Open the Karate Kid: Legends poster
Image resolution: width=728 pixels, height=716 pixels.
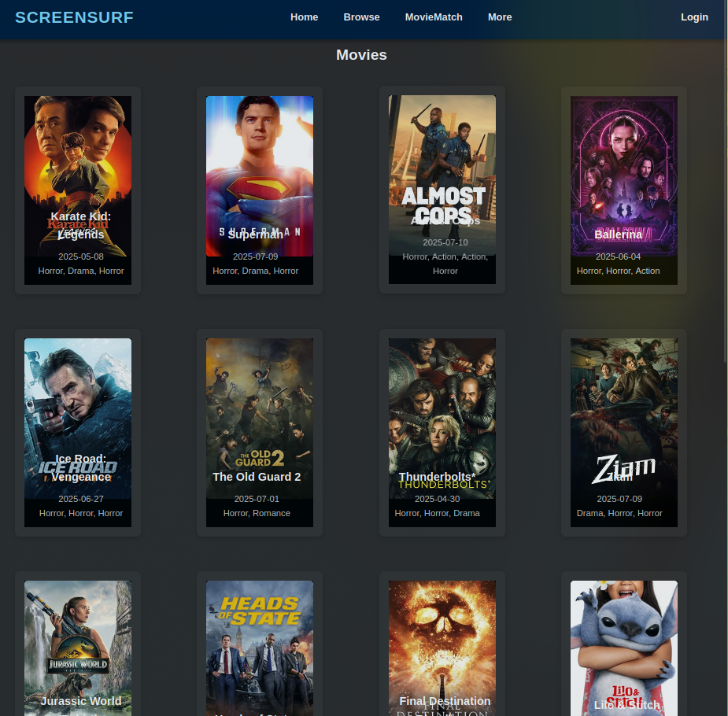click(78, 176)
